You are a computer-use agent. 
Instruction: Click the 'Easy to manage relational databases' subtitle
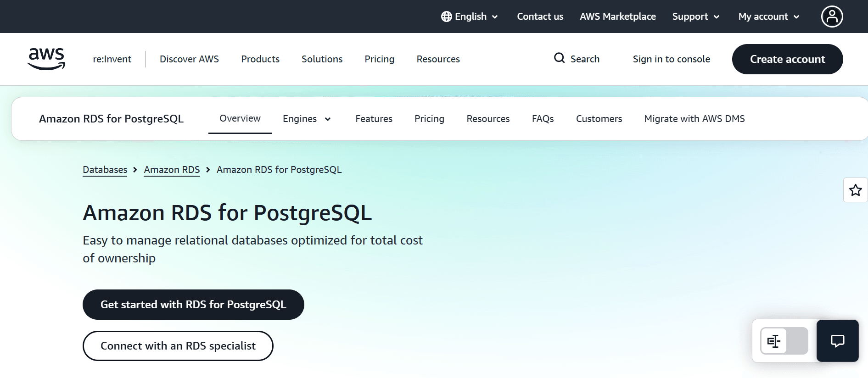252,249
